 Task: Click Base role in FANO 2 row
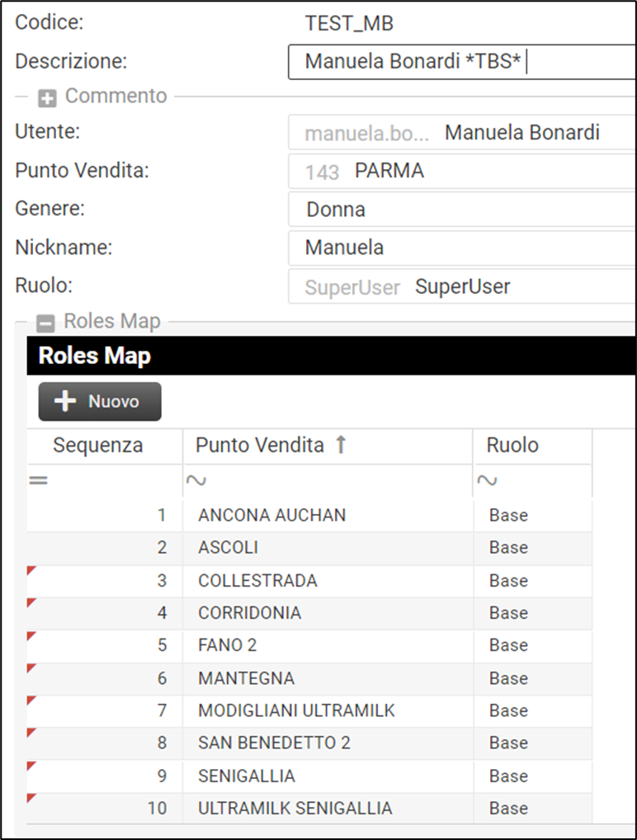[508, 645]
